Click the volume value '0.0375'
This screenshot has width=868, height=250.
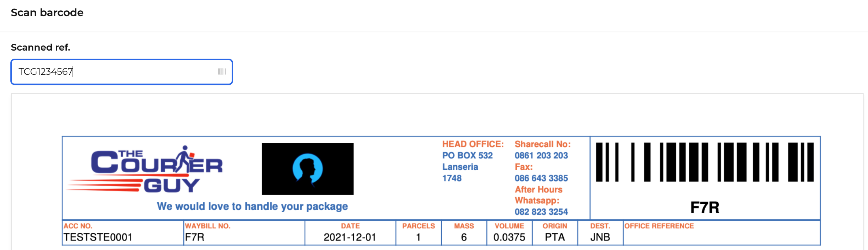click(510, 237)
